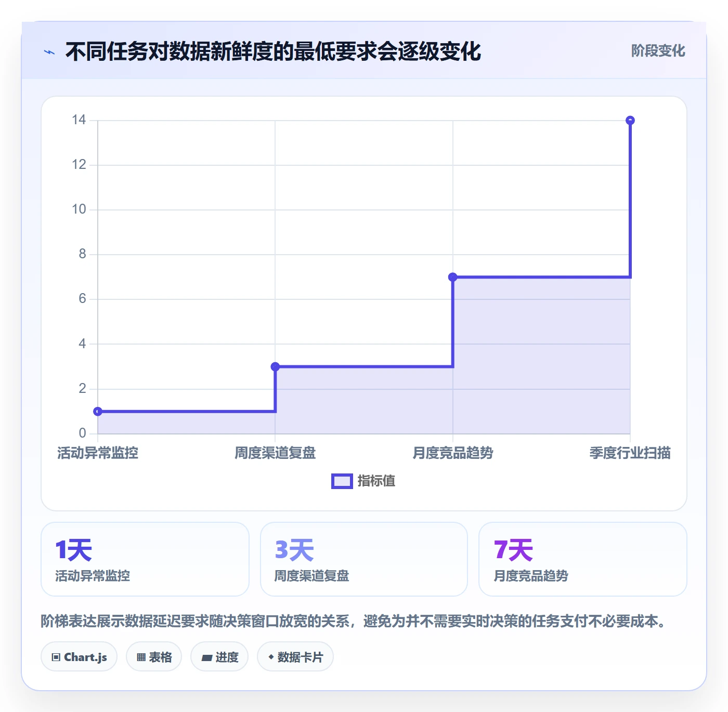The width and height of the screenshot is (728, 712).
Task: Select the data point for 月度竞品趋势
Action: tap(453, 278)
